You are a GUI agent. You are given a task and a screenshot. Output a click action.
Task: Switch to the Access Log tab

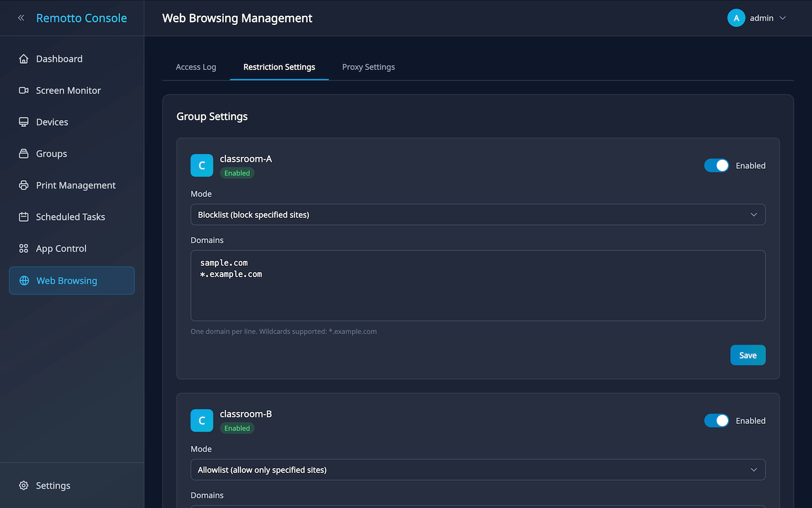pyautogui.click(x=196, y=67)
